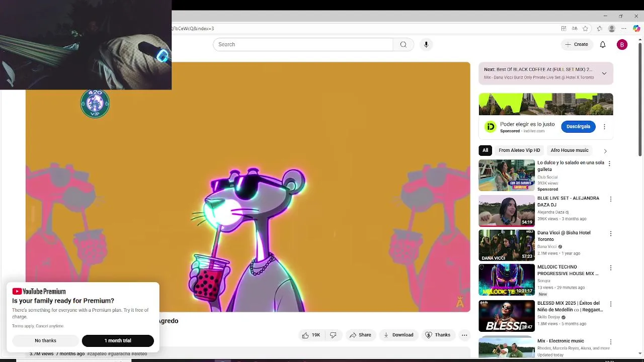Screen dimensions: 644x362
Task: Click the Thanks button
Action: pyautogui.click(x=438, y=335)
